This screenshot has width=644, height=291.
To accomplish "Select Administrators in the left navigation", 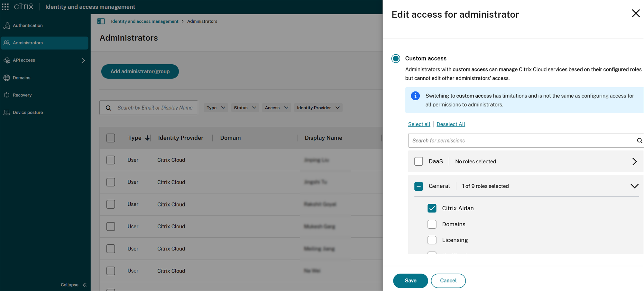I will 28,43.
